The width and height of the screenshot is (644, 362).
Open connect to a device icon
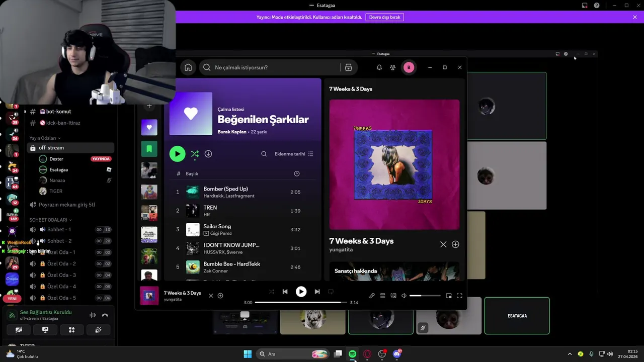tap(393, 296)
